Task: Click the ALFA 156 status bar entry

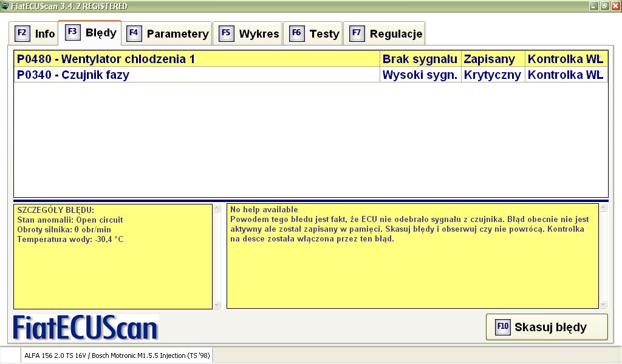Action: click(x=117, y=356)
